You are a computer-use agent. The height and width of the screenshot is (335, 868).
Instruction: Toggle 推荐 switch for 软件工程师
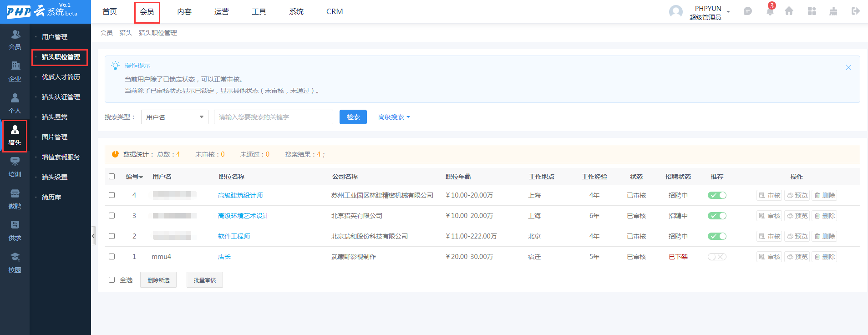[717, 236]
